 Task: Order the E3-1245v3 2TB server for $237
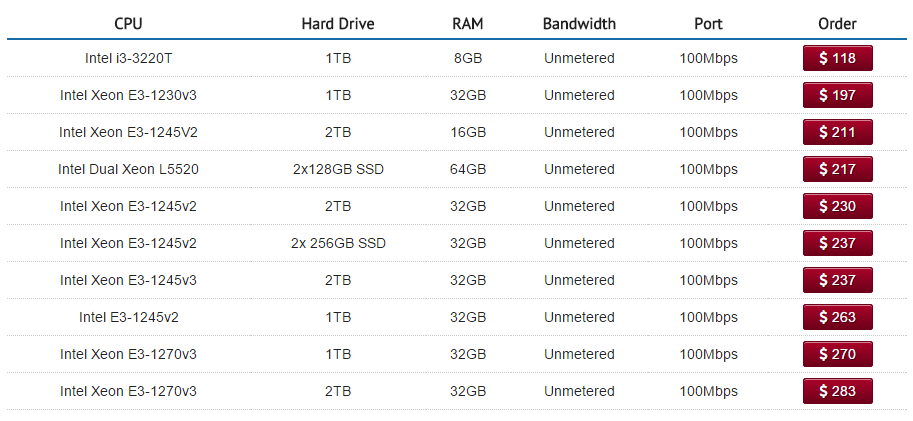pyautogui.click(x=837, y=280)
